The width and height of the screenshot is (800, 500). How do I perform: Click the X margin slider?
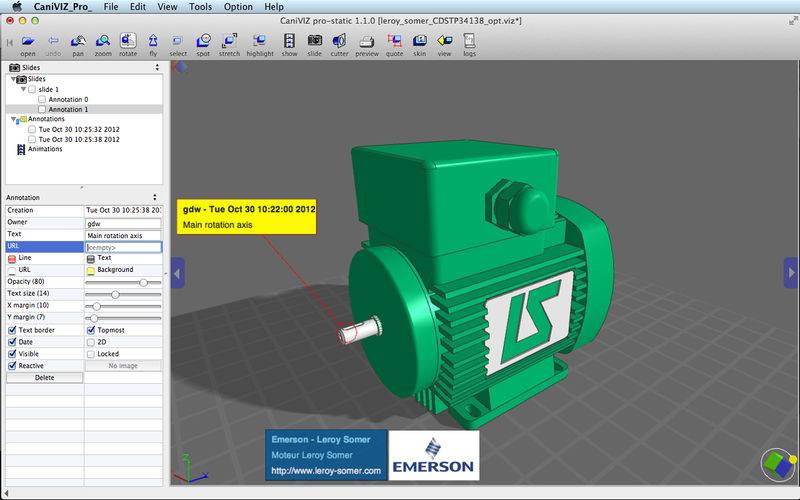click(123, 306)
